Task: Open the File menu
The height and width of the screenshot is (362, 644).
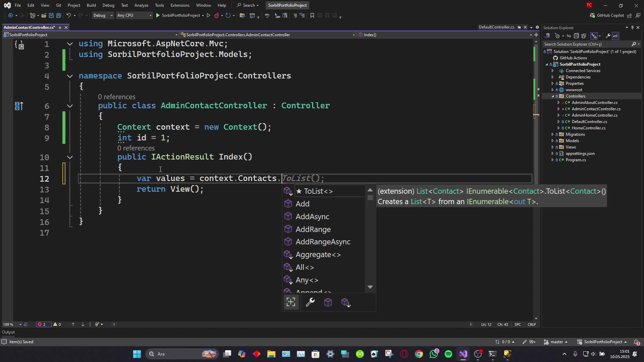Action: [18, 5]
